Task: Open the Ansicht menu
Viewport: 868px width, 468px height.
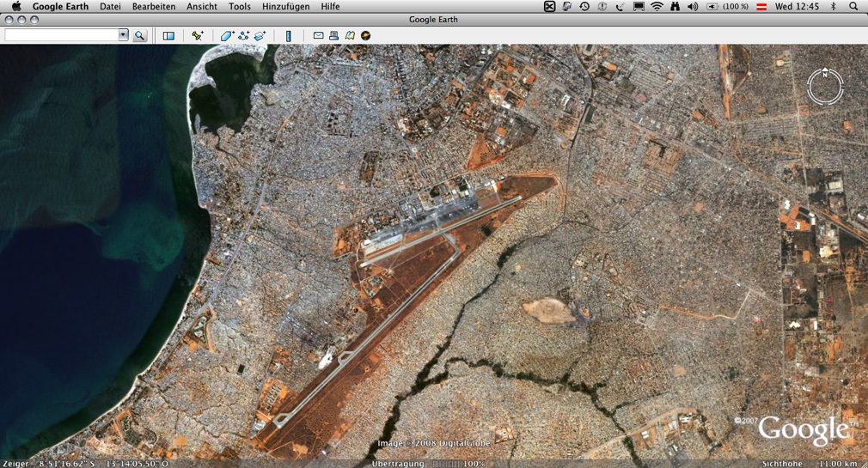Action: 202,7
